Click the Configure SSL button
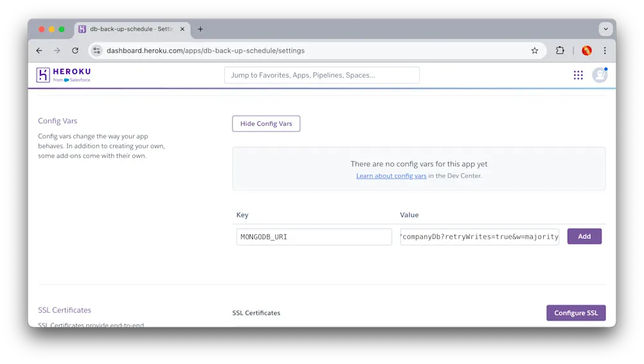Image resolution: width=644 pixels, height=364 pixels. click(576, 313)
